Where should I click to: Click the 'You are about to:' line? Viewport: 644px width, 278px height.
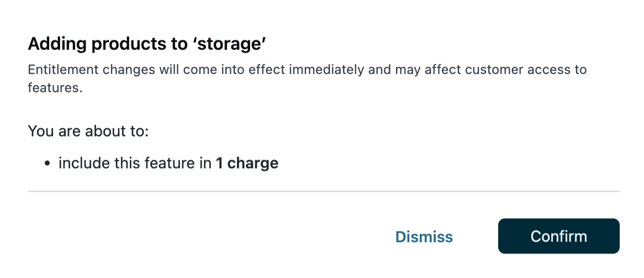click(x=89, y=131)
